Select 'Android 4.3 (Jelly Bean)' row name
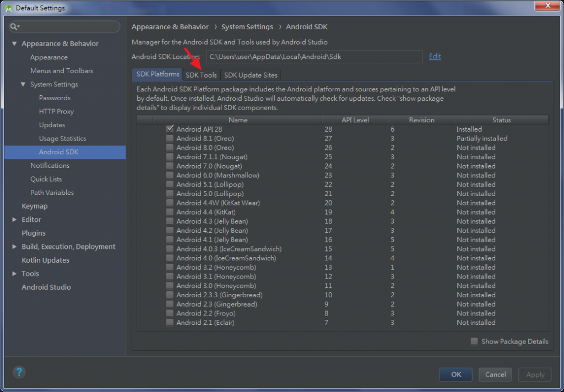 click(x=212, y=221)
